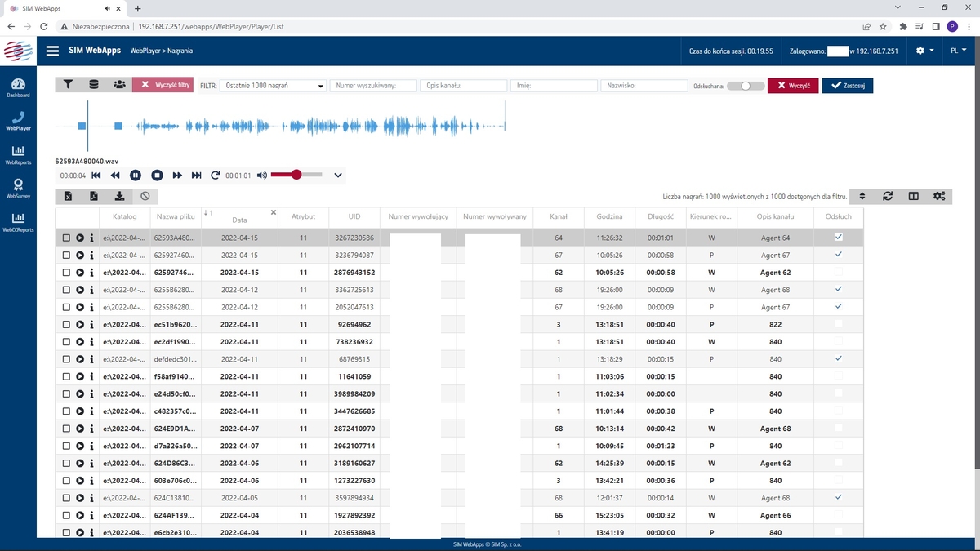
Task: Export recordings list to Excel
Action: coord(69,196)
